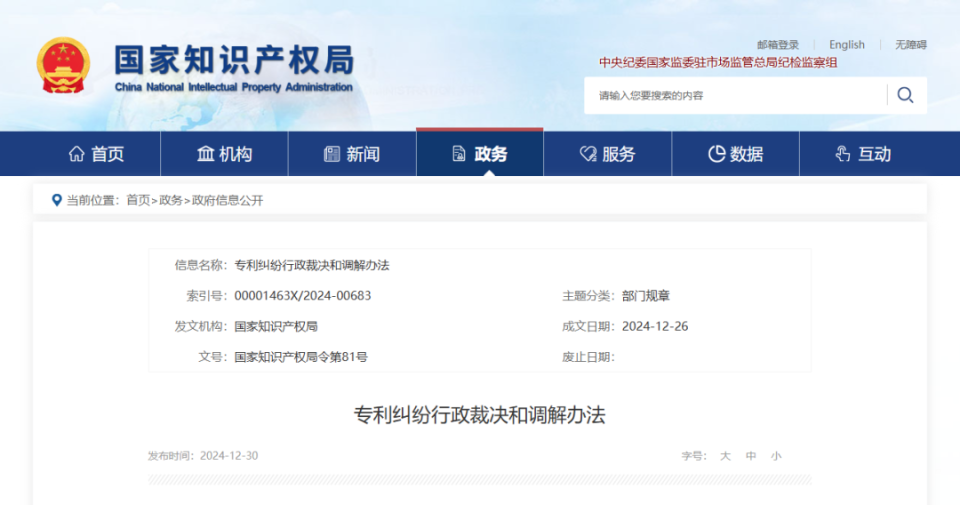This screenshot has height=505, width=960.
Task: Open the 数据 navigation tab
Action: [x=735, y=154]
